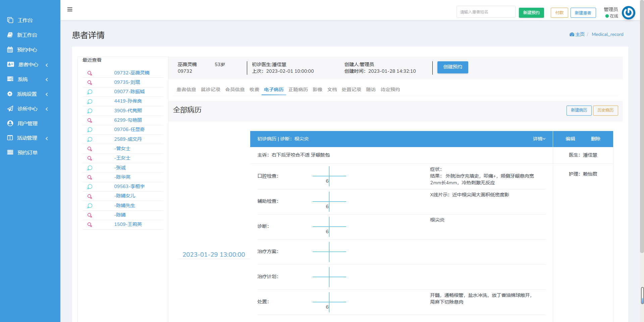Click the chat bubble icon beside 09563-李桓宇
The width and height of the screenshot is (644, 322).
click(x=90, y=187)
